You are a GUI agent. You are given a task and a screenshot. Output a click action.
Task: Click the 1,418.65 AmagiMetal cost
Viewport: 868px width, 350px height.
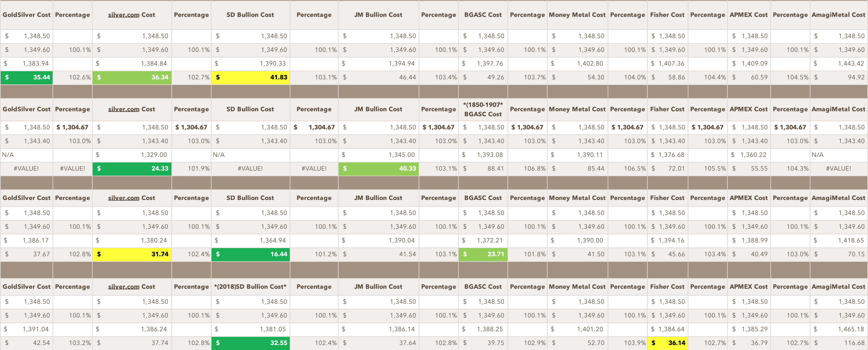[x=839, y=241]
